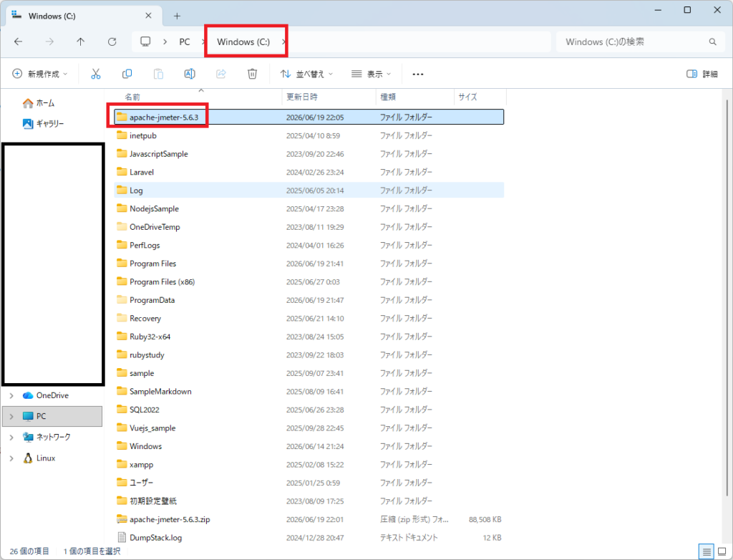The image size is (733, 560).
Task: Select the inetpub folder name
Action: pyautogui.click(x=143, y=135)
